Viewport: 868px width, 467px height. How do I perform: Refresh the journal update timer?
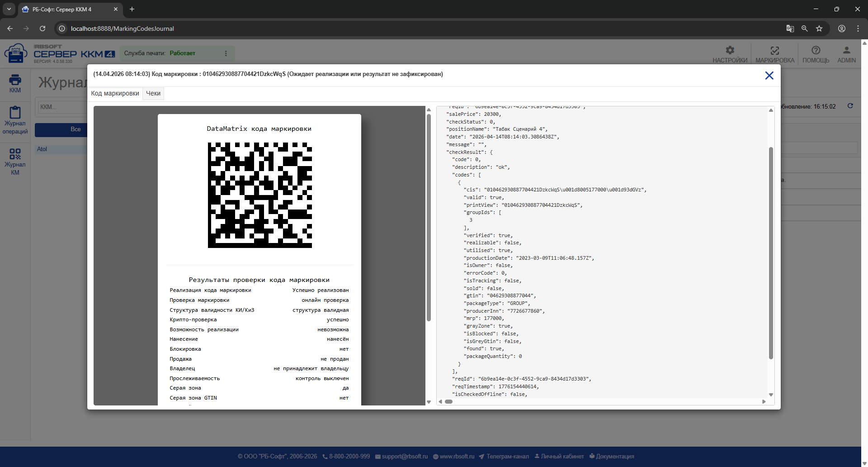coord(850,106)
